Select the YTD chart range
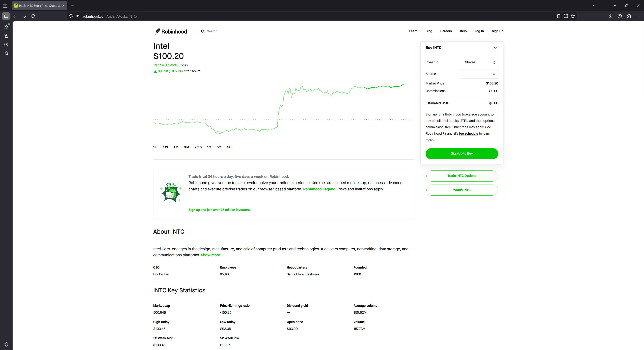The width and height of the screenshot is (644, 350). coord(198,147)
